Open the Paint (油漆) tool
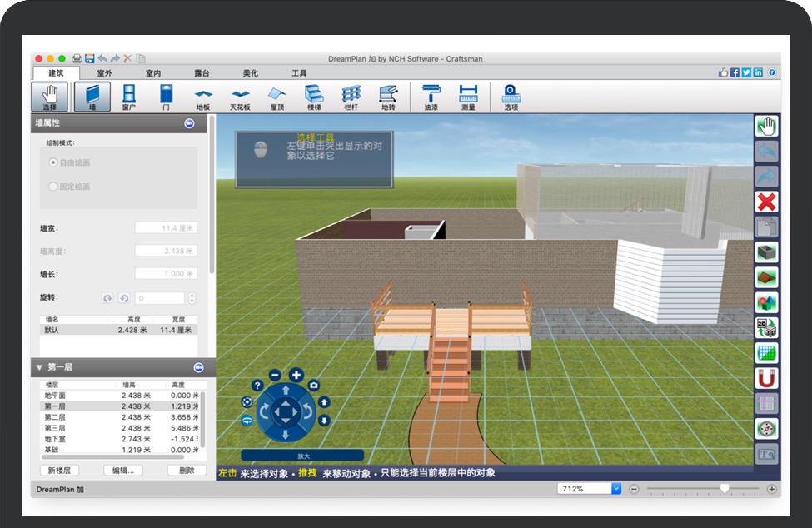Image resolution: width=812 pixels, height=528 pixels. (431, 97)
